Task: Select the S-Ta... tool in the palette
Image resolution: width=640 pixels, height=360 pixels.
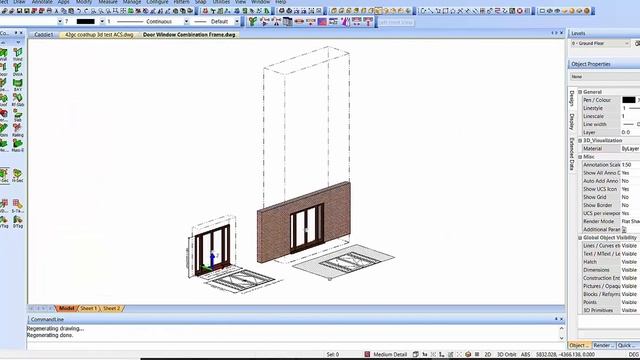Action: click(18, 206)
